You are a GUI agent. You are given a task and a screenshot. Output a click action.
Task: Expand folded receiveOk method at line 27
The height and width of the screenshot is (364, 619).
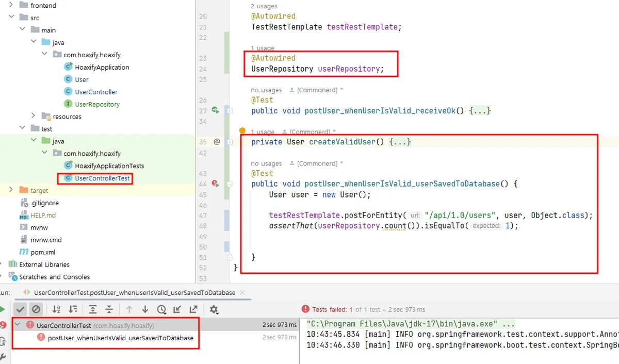coord(230,110)
